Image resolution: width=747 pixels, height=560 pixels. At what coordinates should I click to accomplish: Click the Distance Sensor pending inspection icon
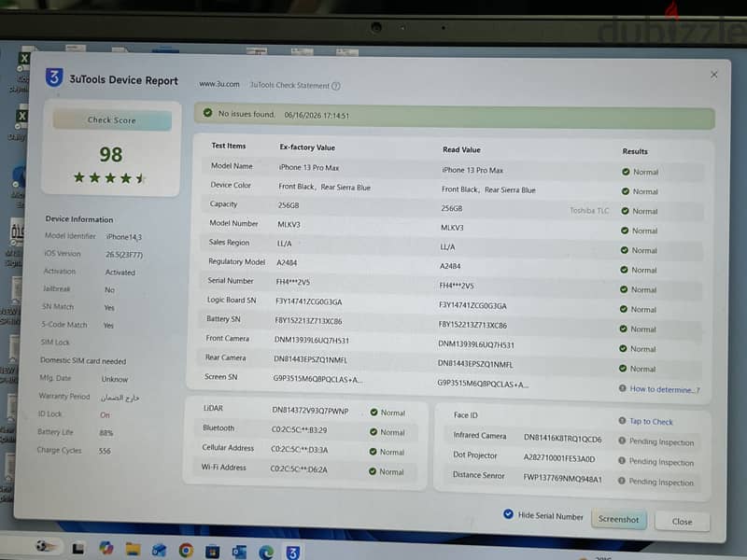point(621,481)
